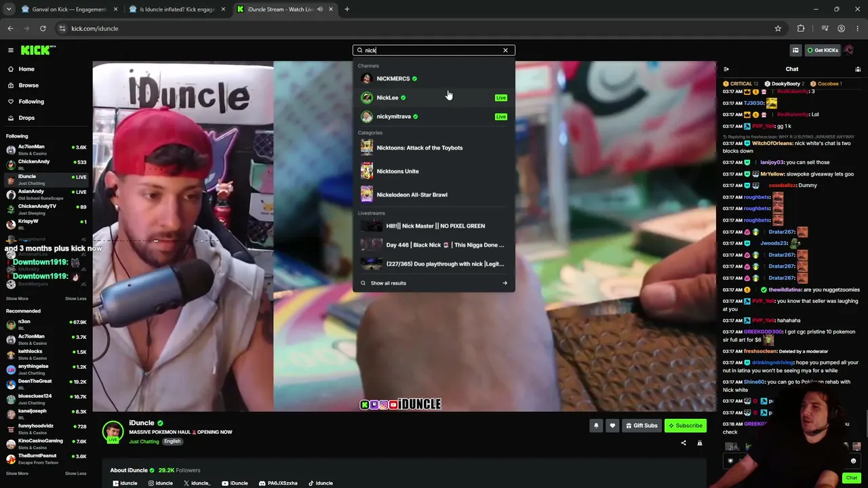Open iDuncle's Instagram link
The width and height of the screenshot is (868, 488).
point(161,483)
